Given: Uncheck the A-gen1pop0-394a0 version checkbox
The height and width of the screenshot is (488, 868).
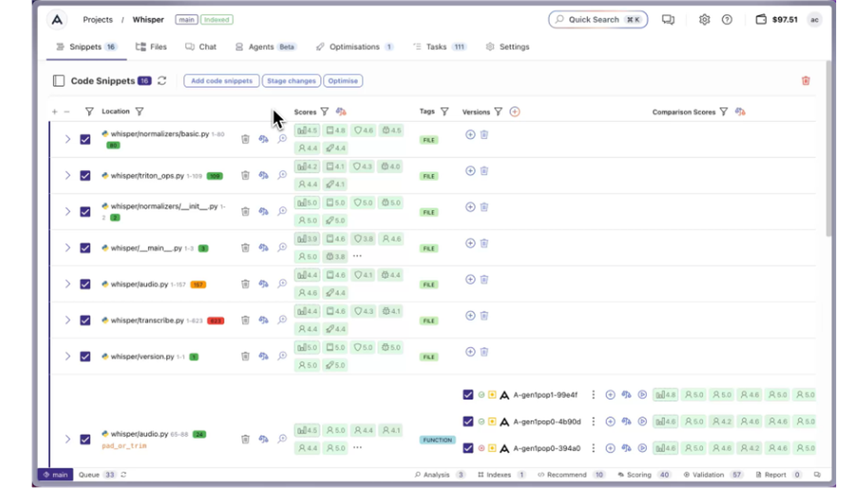Looking at the screenshot, I should [x=468, y=448].
